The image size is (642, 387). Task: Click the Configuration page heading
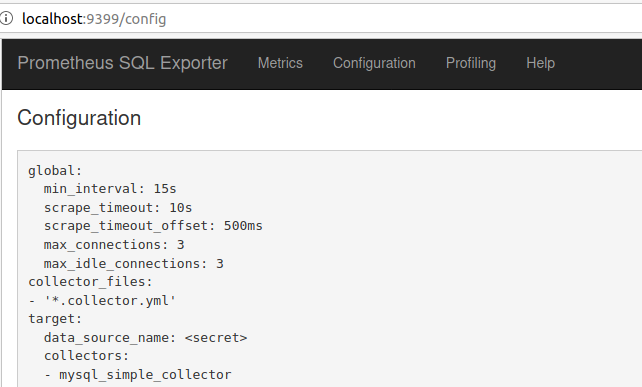point(79,118)
